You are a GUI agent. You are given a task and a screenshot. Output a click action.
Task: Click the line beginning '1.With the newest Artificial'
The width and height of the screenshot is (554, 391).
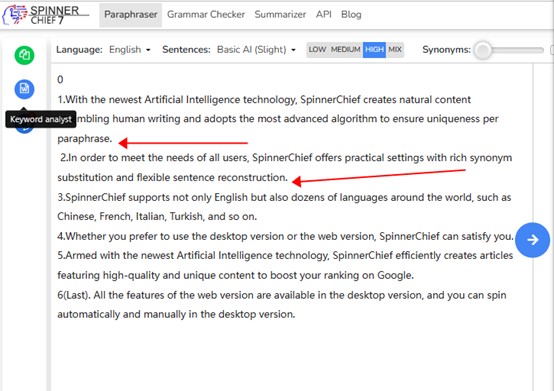tap(264, 100)
